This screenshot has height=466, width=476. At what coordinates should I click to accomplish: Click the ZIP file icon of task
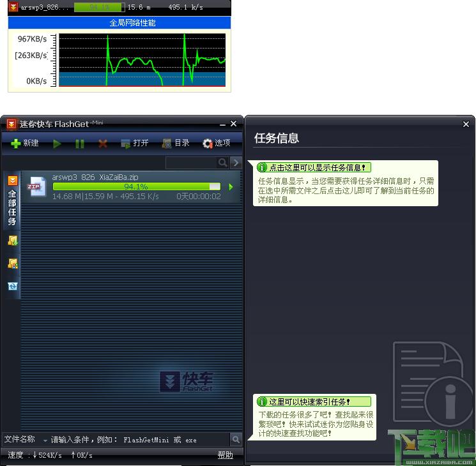click(x=36, y=187)
